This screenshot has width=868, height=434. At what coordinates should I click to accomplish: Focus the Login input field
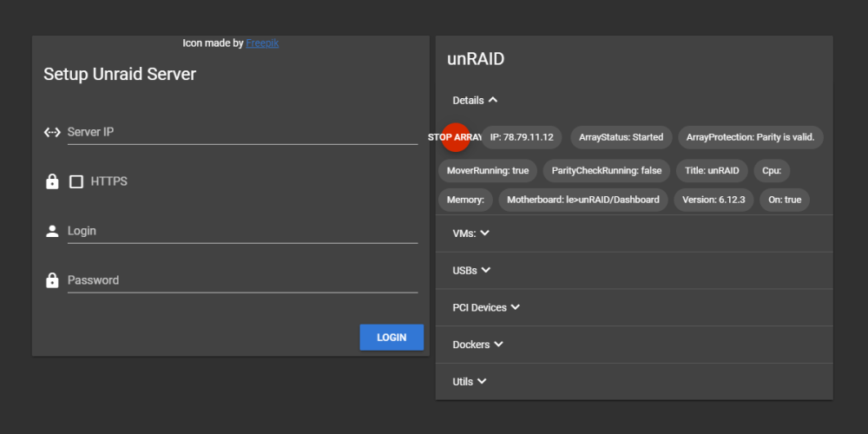(x=242, y=231)
